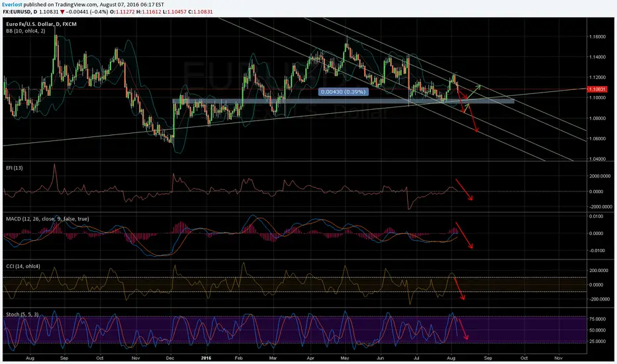Click the H:1.11612 high value in header
Screen dimensions: 617x364
149,12
